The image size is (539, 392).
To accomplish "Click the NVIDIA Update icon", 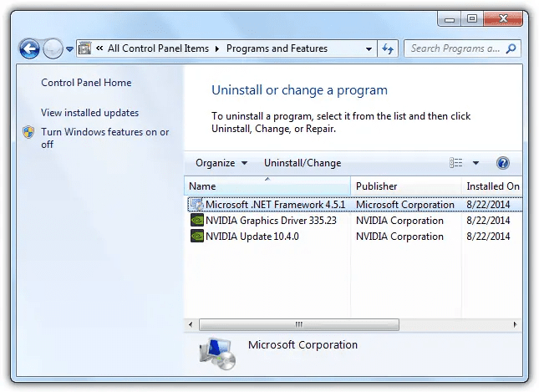I will click(x=197, y=236).
